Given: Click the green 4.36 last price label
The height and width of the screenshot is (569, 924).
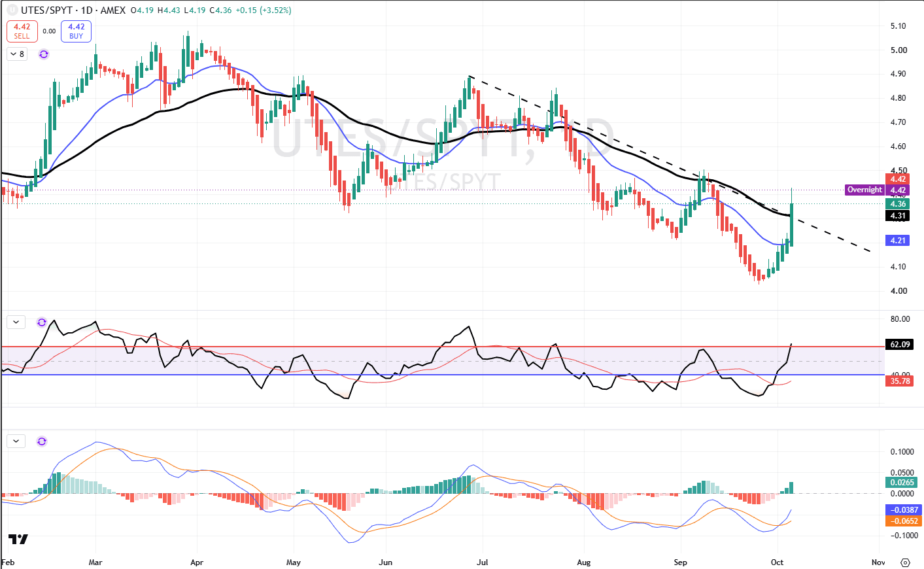Looking at the screenshot, I should click(898, 204).
